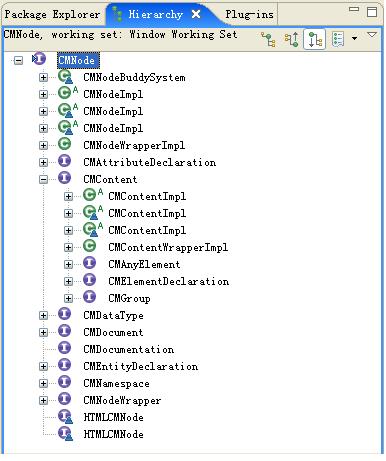The image size is (386, 461).
Task: Show the Type Hierarchy view button
Action: click(268, 40)
